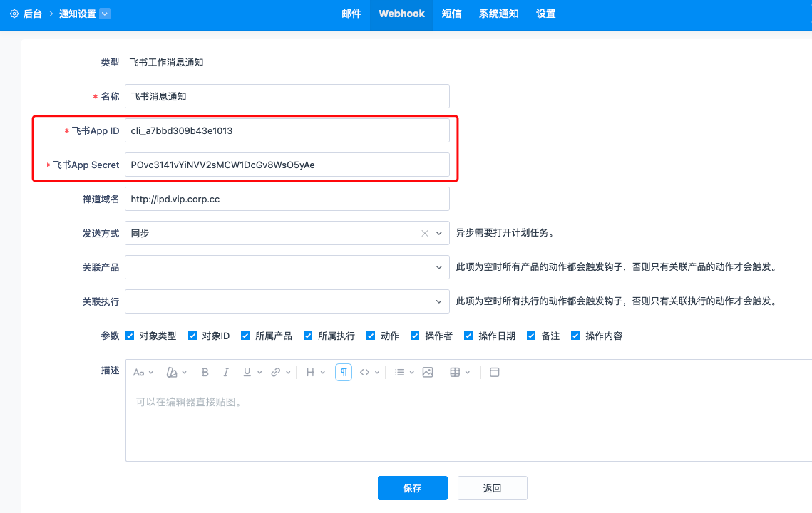Open the 通知设置 breadcrumb dropdown arrow

click(x=105, y=14)
